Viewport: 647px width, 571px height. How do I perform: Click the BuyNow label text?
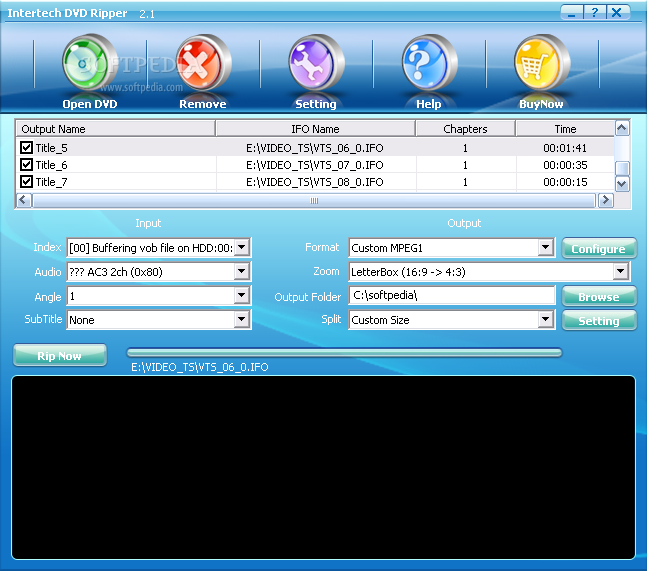541,104
